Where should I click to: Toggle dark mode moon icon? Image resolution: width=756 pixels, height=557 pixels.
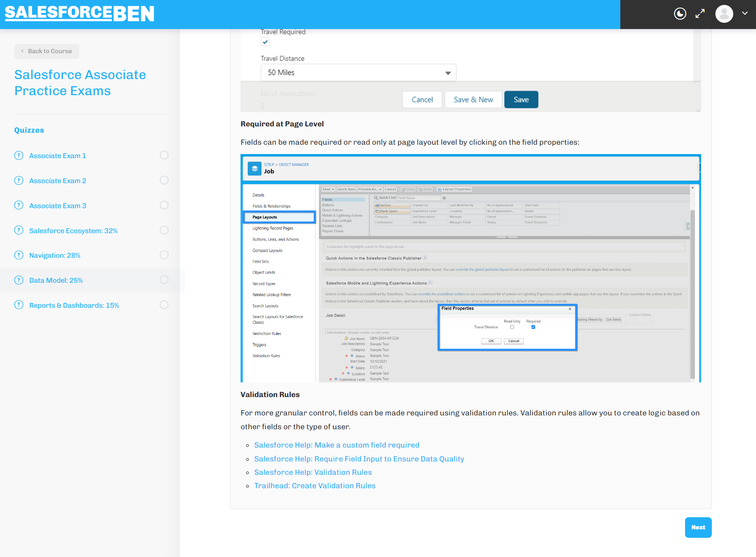[x=680, y=14]
